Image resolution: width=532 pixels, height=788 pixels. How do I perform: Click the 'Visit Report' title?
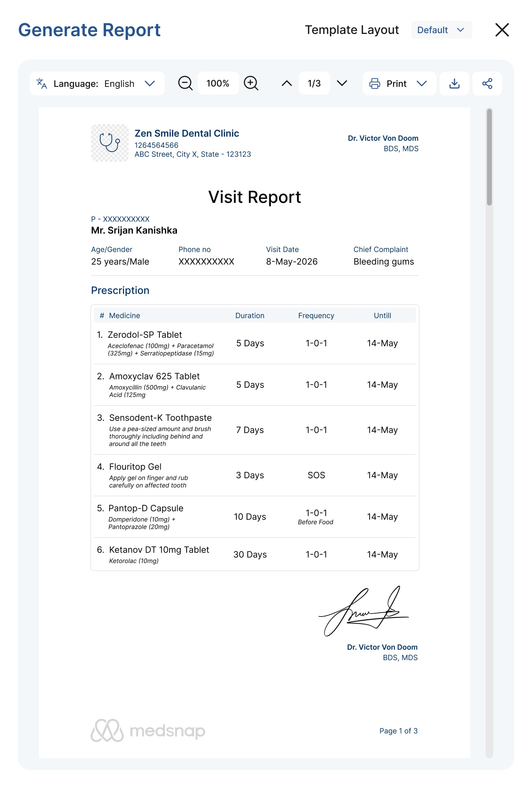255,197
